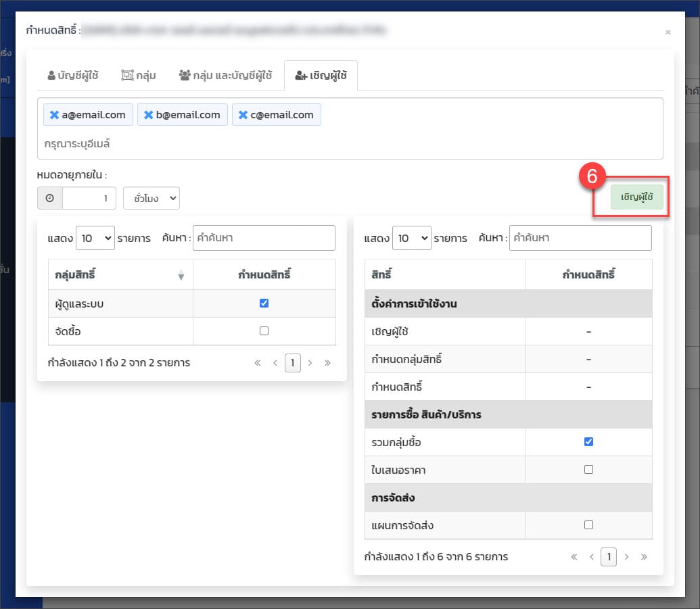This screenshot has height=609, width=700.
Task: Remove a@email.com tag with its X icon
Action: [x=54, y=115]
